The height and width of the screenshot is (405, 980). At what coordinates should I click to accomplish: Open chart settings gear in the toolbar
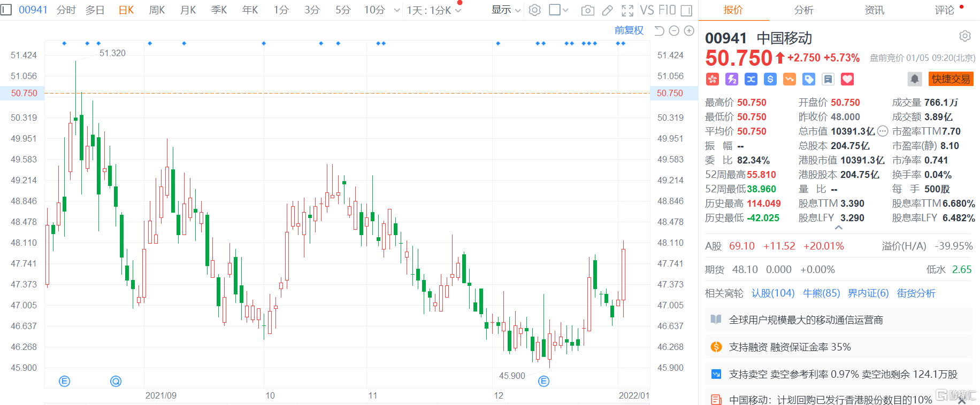click(534, 10)
